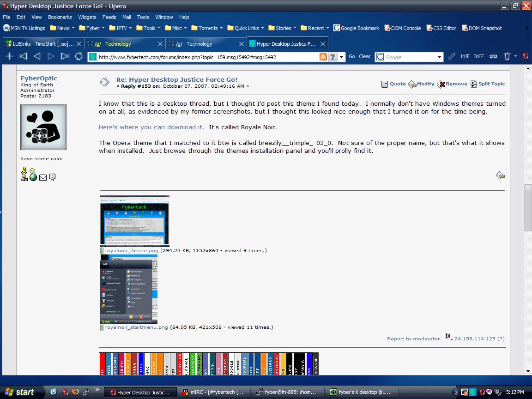The width and height of the screenshot is (532, 399).
Task: Click the fast forward navigation arrow
Action: [65, 56]
